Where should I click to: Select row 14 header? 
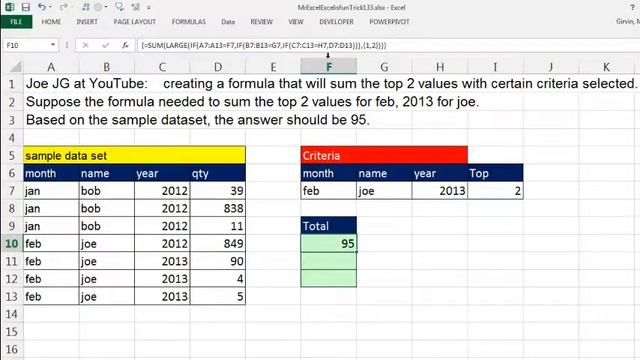click(x=11, y=314)
